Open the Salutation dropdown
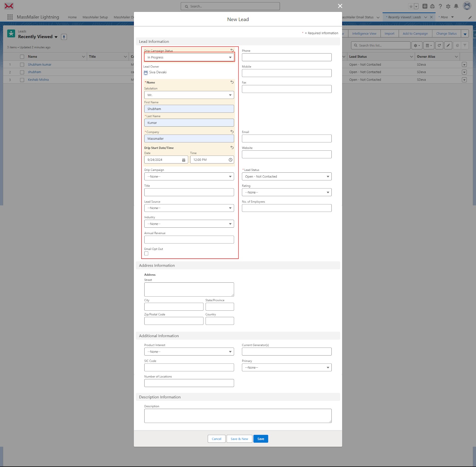Screen dimensions: 476x467 [189, 95]
